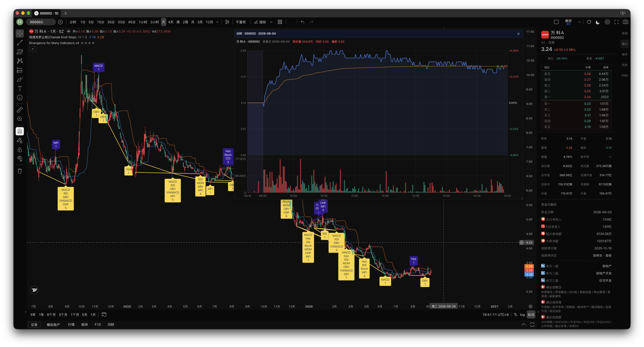Viewport: 644px width, 347px height.
Task: Click the refresh icon in the top bar
Action: pyautogui.click(x=589, y=22)
